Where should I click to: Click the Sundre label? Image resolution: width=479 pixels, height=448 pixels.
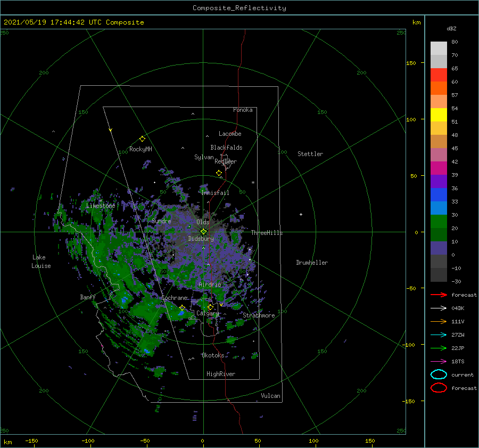161,221
